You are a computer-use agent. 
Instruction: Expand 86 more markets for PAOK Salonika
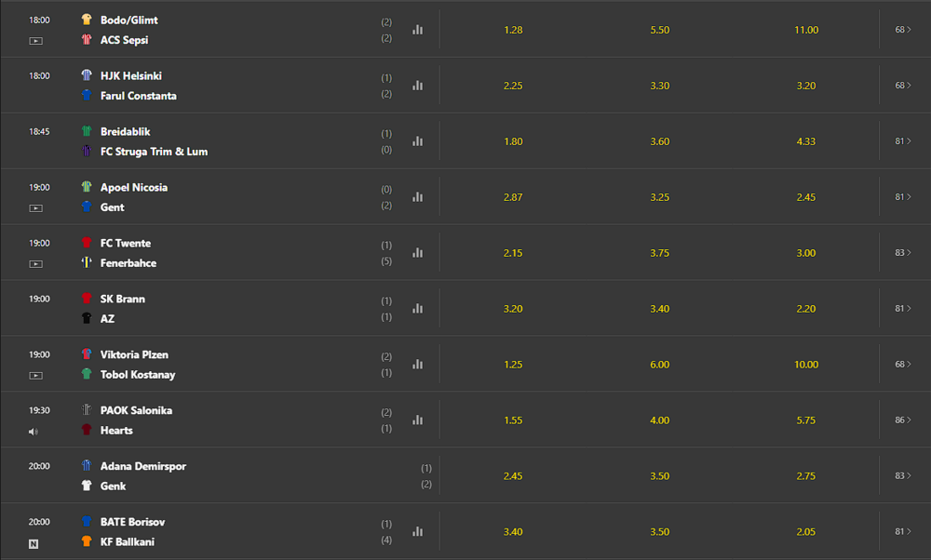[903, 420]
